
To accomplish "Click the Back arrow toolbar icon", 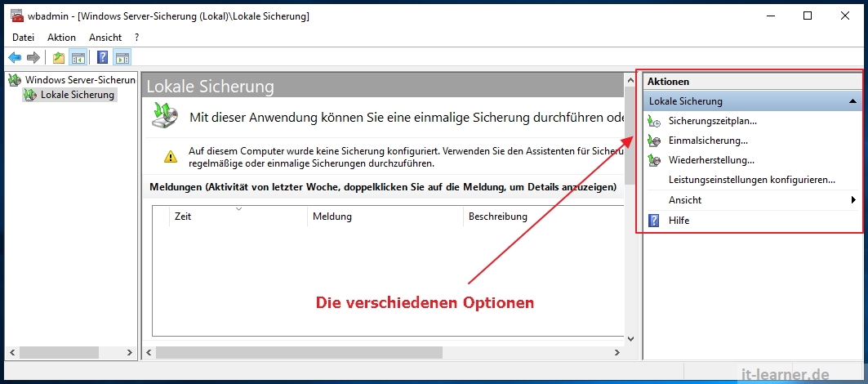I will click(15, 57).
